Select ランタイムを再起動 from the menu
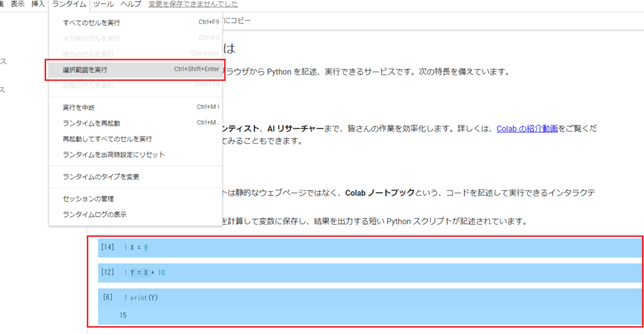This screenshot has width=644, height=334. [x=91, y=123]
